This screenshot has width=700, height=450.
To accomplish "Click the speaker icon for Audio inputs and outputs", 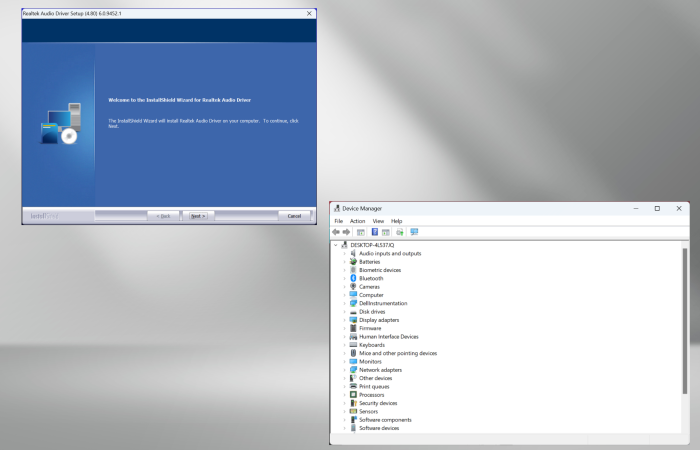I will (353, 253).
